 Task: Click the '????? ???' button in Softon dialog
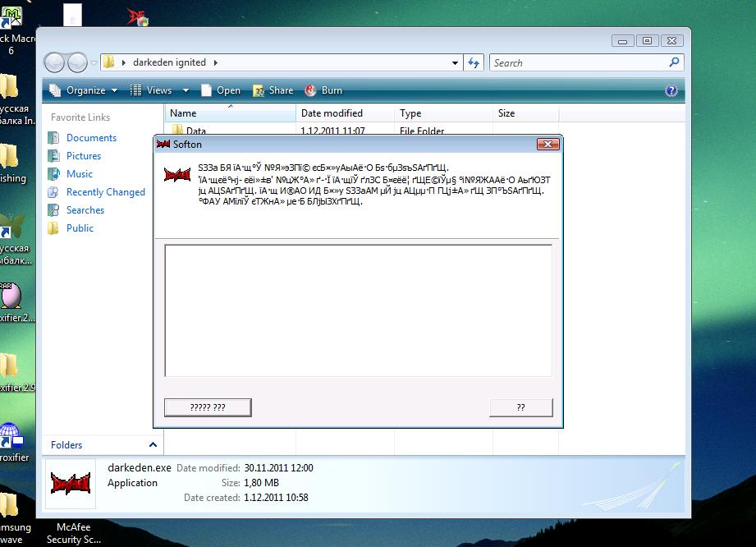pyautogui.click(x=208, y=407)
